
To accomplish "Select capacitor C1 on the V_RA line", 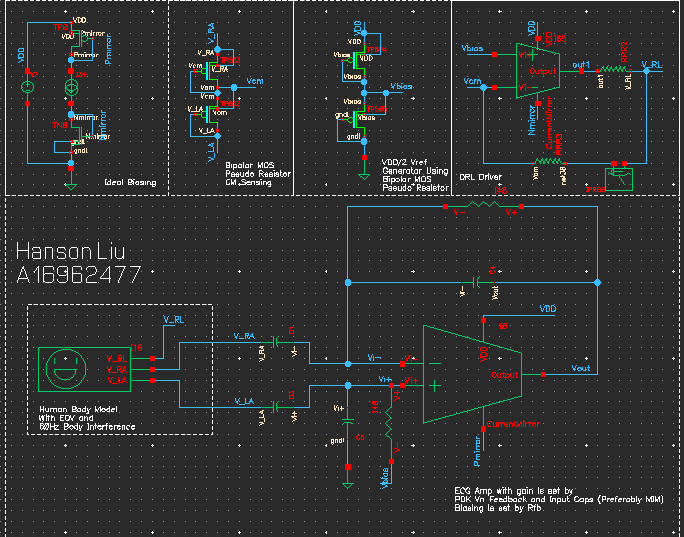I will coord(275,342).
